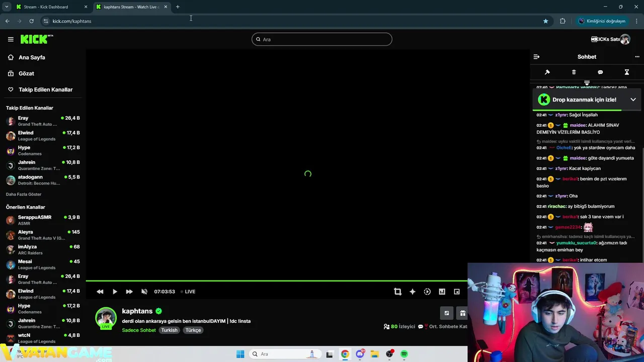This screenshot has width=644, height=362.
Task: Click the sparkle icon in player controls
Action: coord(413,292)
